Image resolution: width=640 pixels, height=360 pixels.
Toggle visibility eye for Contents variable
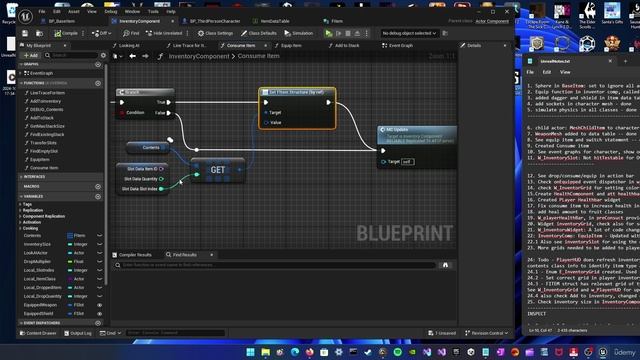tap(99, 236)
